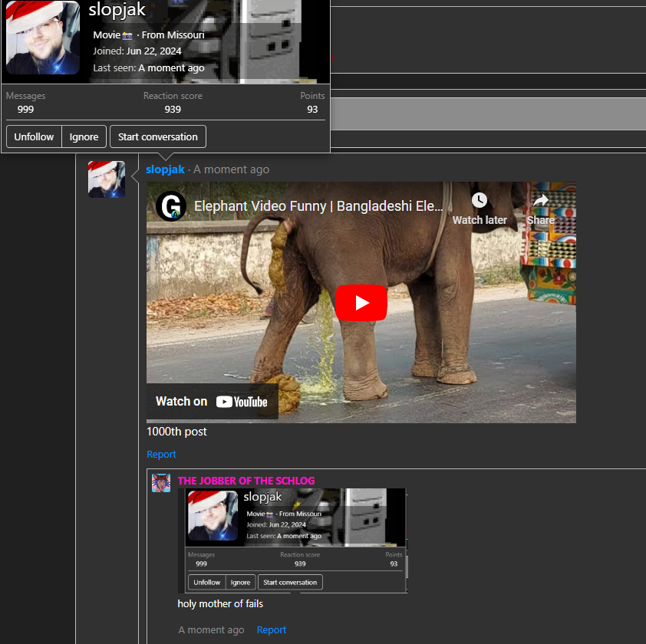The image size is (646, 644).
Task: Click the 1000th post text
Action: (176, 432)
